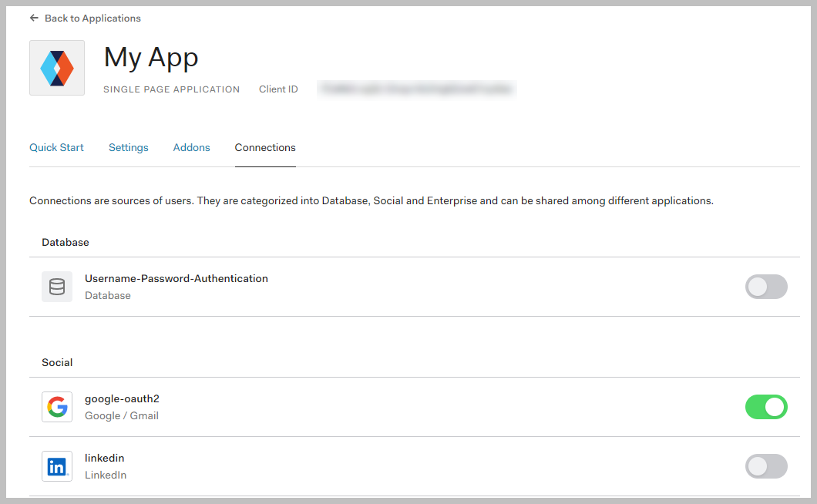Screen dimensions: 817x504
Task: Enable the Username-Password-Authentication toggle
Action: (x=766, y=287)
